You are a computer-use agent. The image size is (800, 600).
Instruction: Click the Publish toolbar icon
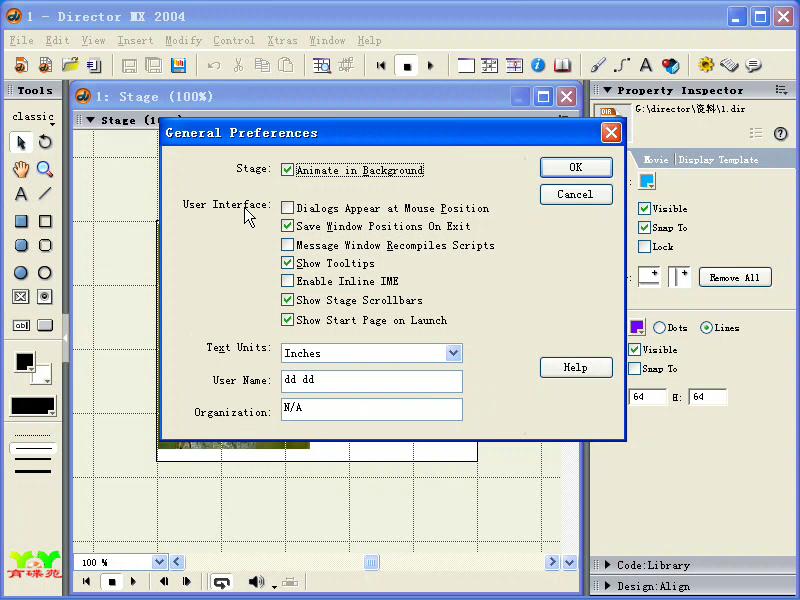178,65
